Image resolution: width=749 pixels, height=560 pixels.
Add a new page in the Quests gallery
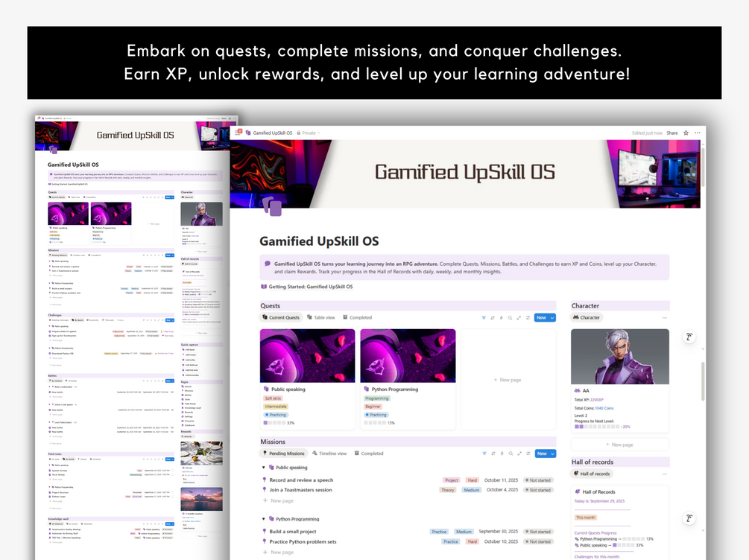pyautogui.click(x=508, y=380)
